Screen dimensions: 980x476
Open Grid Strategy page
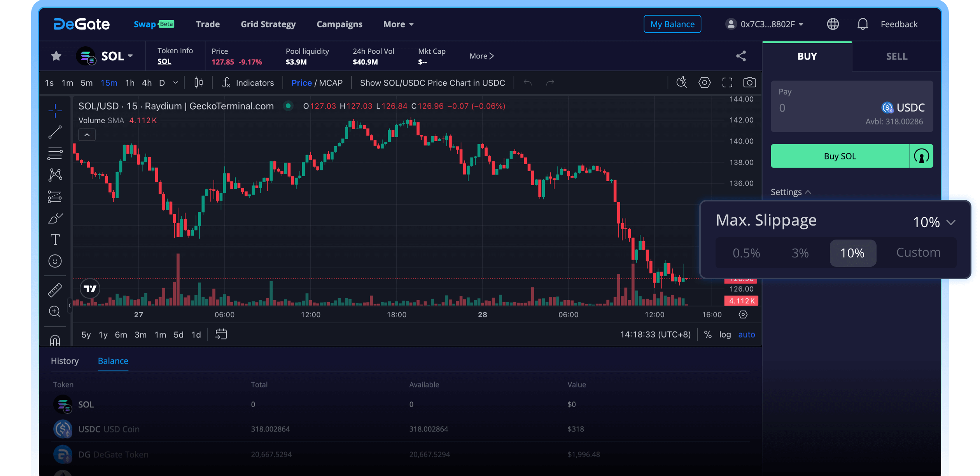click(x=268, y=24)
